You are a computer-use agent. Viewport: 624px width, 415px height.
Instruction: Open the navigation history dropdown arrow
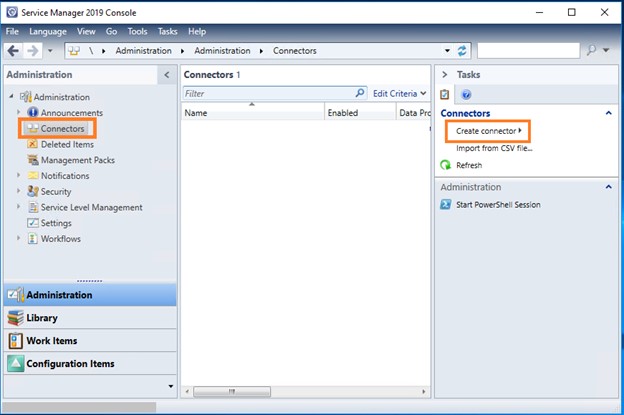pyautogui.click(x=50, y=51)
